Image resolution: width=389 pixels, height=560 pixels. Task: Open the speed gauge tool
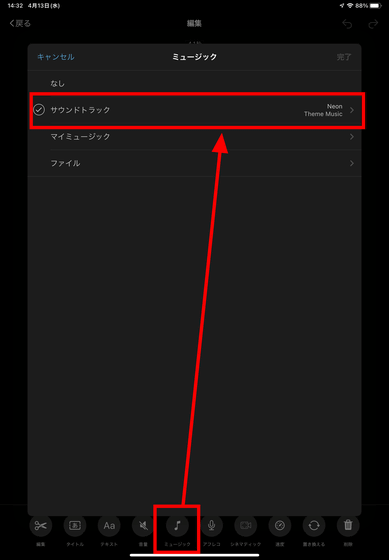click(x=280, y=525)
